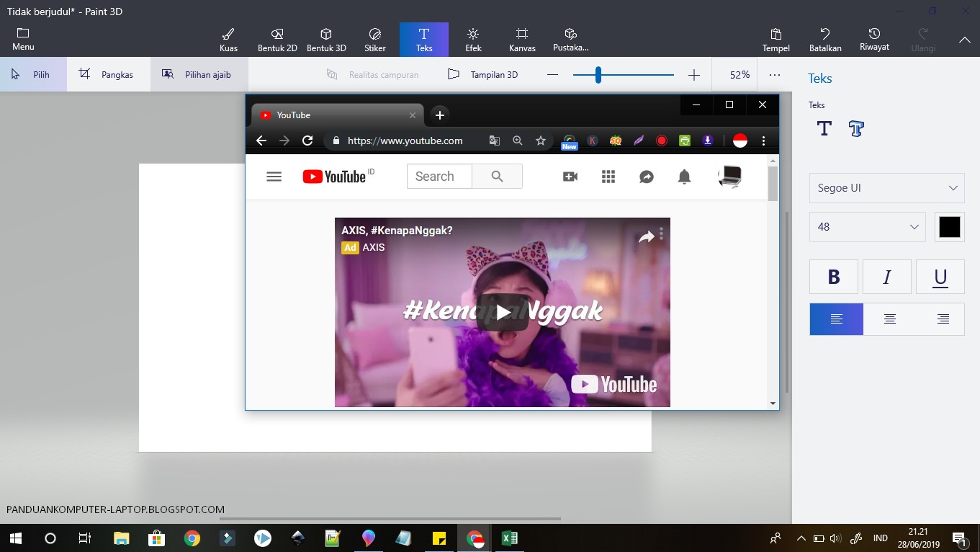The image size is (980, 552).
Task: Enable italic text formatting
Action: tap(886, 276)
